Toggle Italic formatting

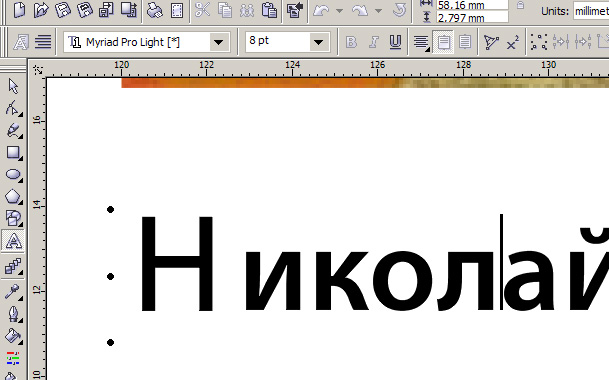pyautogui.click(x=373, y=42)
